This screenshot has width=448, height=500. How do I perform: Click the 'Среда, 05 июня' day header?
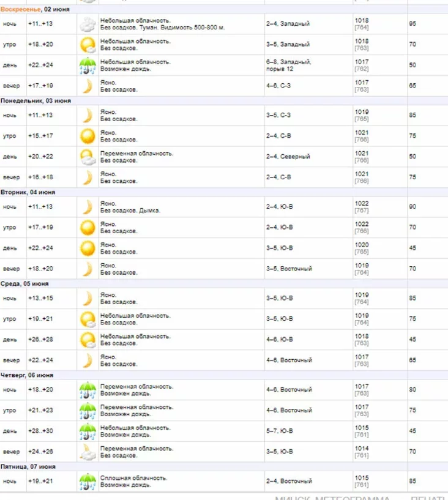(24, 284)
